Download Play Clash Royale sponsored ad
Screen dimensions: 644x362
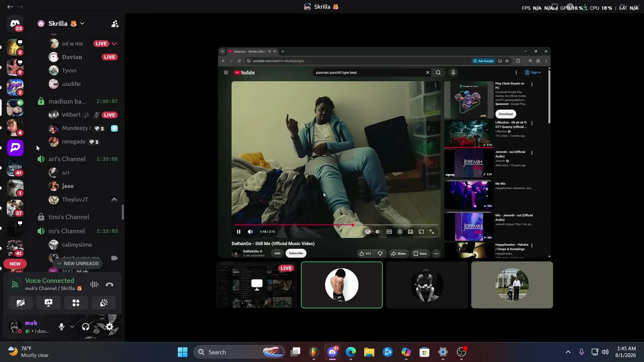coord(506,114)
